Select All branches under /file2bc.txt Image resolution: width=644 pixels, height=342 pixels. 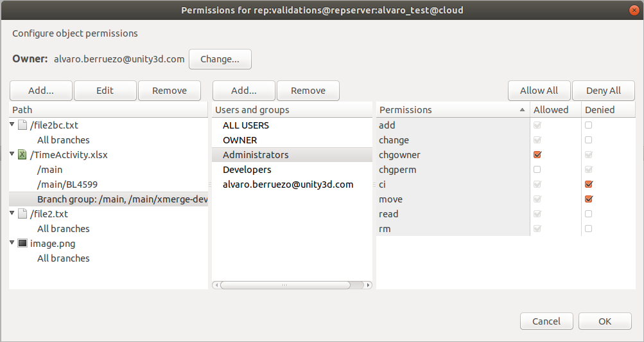click(109, 139)
